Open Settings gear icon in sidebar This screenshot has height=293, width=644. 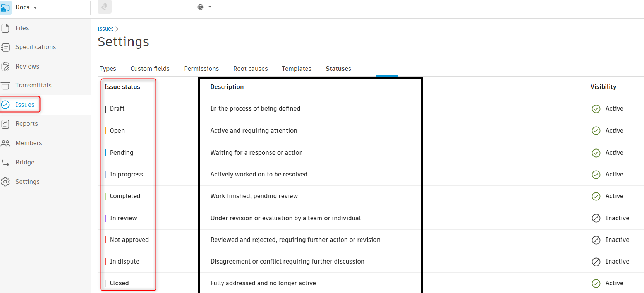pos(5,182)
